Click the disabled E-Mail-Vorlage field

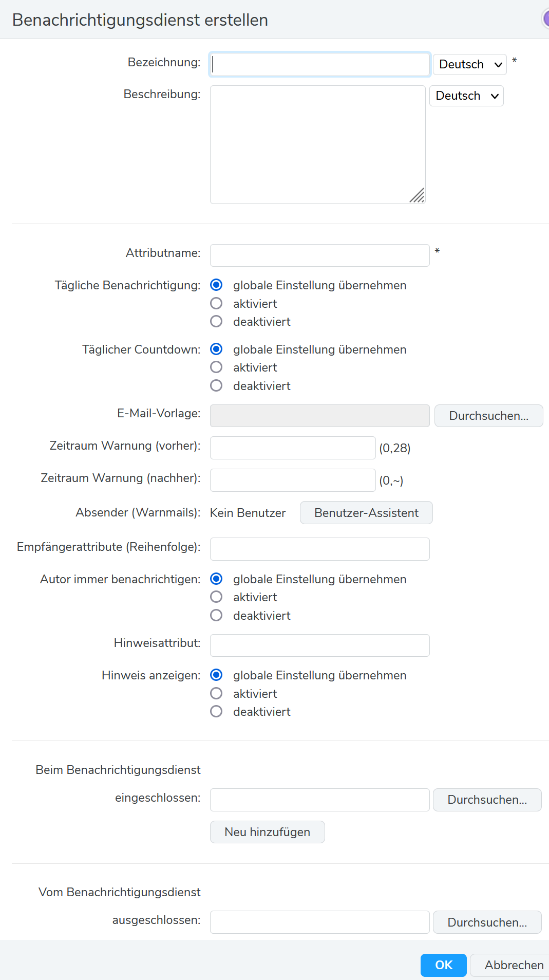(x=319, y=416)
